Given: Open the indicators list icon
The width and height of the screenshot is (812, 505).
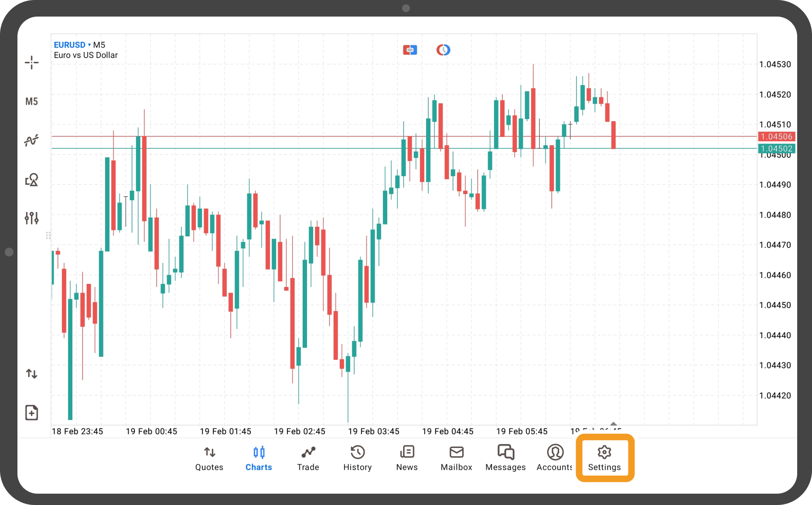Looking at the screenshot, I should click(x=31, y=140).
